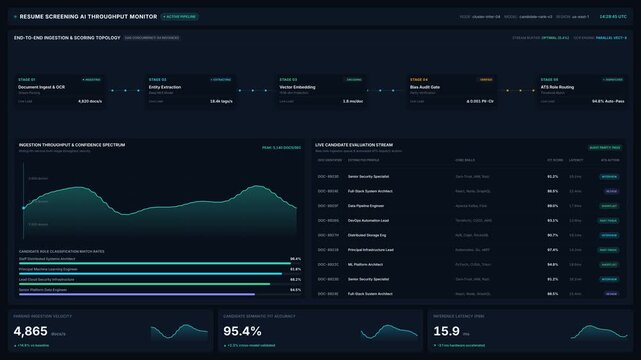
Task: Click the Staff Distributed Systems Architect match bar
Action: [x=155, y=264]
